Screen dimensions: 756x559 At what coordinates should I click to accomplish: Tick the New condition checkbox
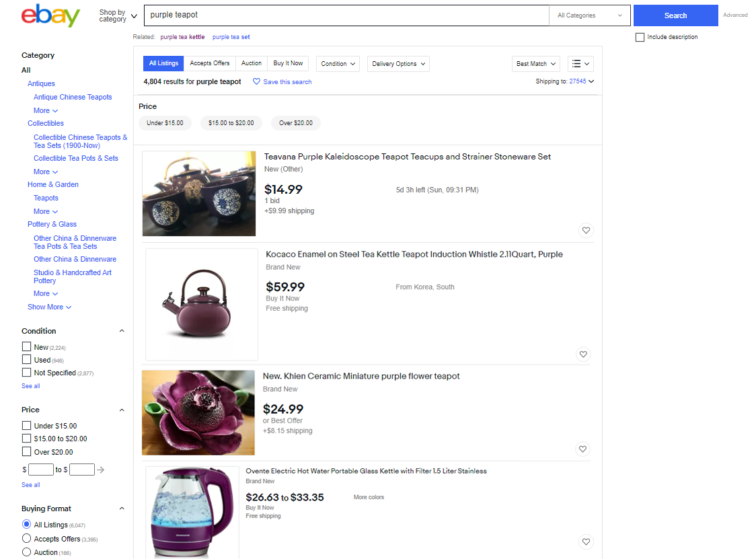pyautogui.click(x=26, y=347)
